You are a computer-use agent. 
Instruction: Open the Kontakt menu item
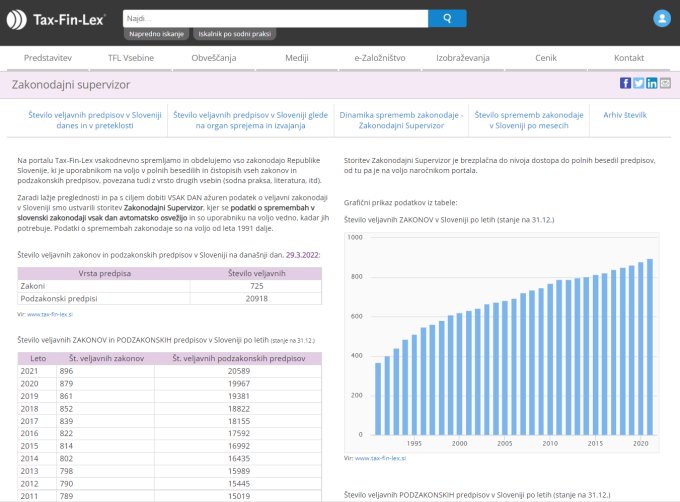click(629, 58)
